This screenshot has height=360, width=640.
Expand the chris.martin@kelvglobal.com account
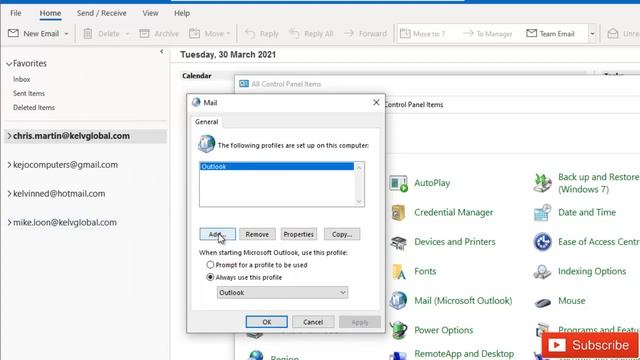(x=9, y=136)
